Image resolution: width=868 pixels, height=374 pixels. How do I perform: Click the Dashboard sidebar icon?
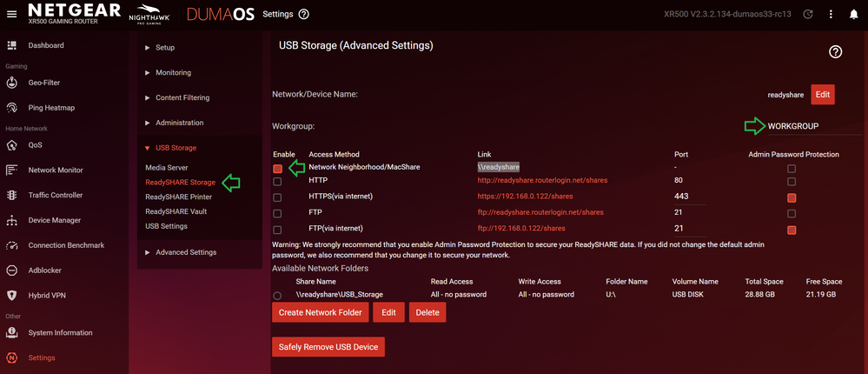(x=11, y=45)
